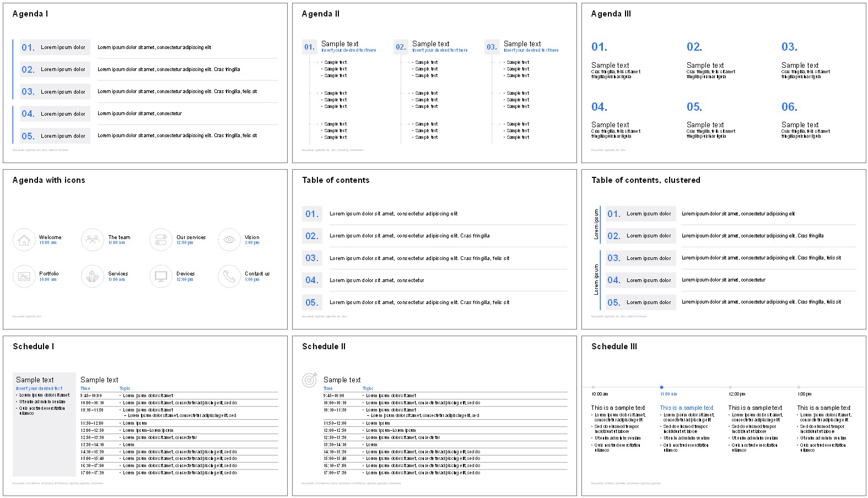Image resolution: width=868 pixels, height=498 pixels.
Task: Click the target icon in Schedule II
Action: [x=310, y=380]
